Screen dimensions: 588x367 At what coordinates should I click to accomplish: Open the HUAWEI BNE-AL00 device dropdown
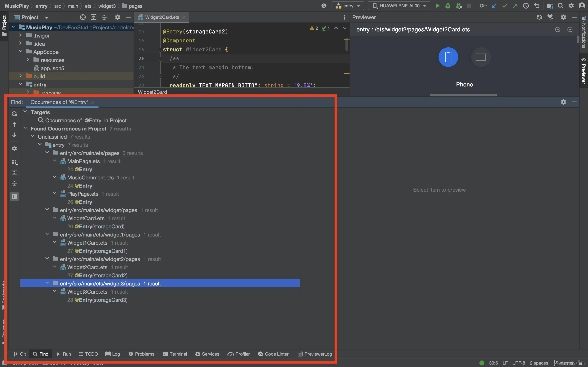pos(399,6)
